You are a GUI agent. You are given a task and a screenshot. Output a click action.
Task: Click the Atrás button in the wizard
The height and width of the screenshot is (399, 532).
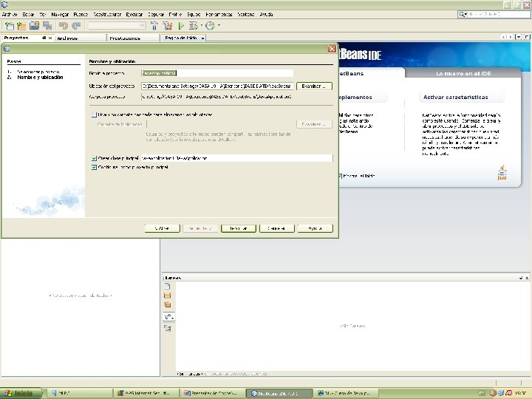coord(162,228)
